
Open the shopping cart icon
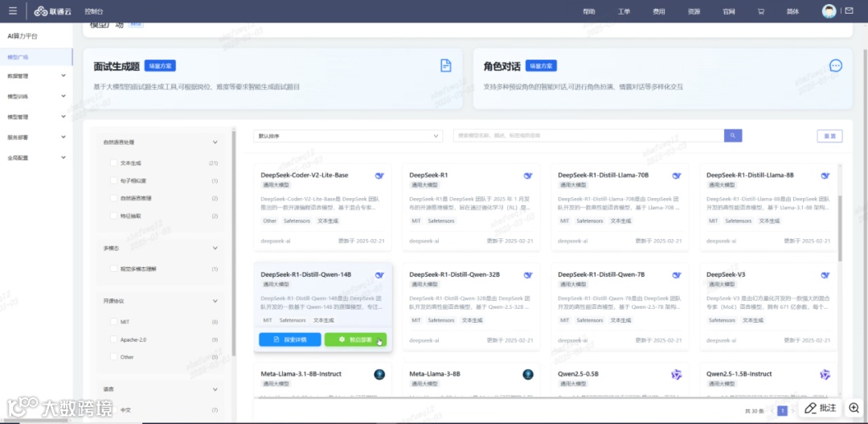[760, 11]
